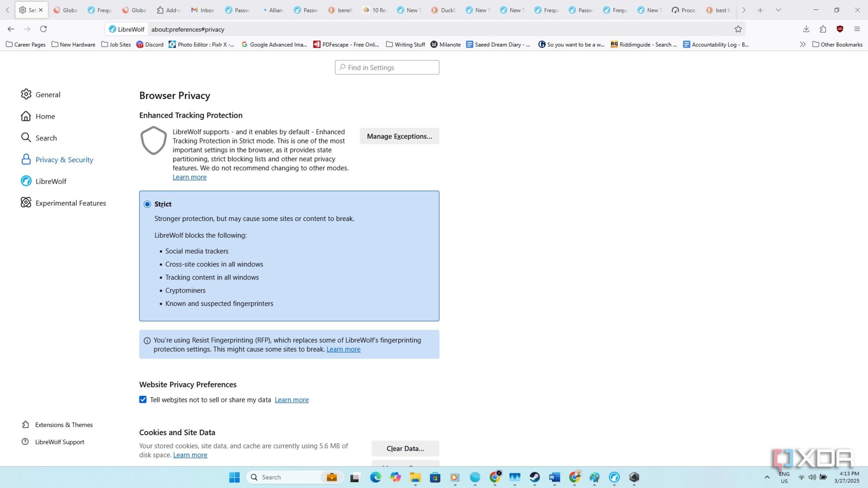Open Search settings category
Viewport: 868px width, 488px height.
(x=39, y=138)
